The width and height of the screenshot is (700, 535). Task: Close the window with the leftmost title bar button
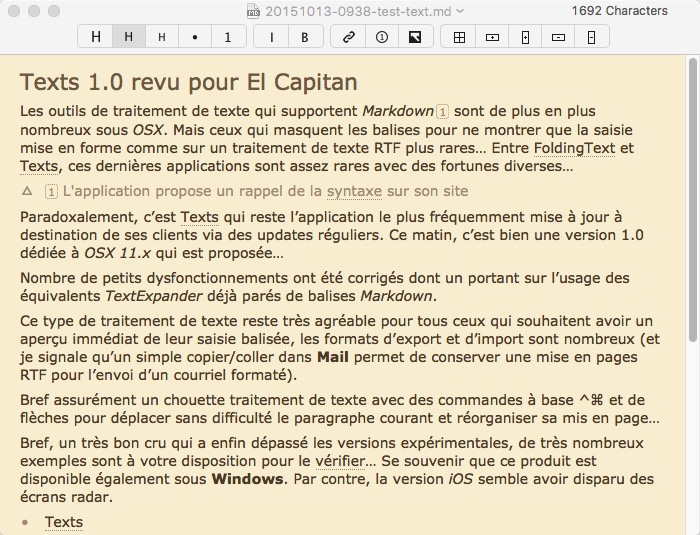tap(14, 11)
